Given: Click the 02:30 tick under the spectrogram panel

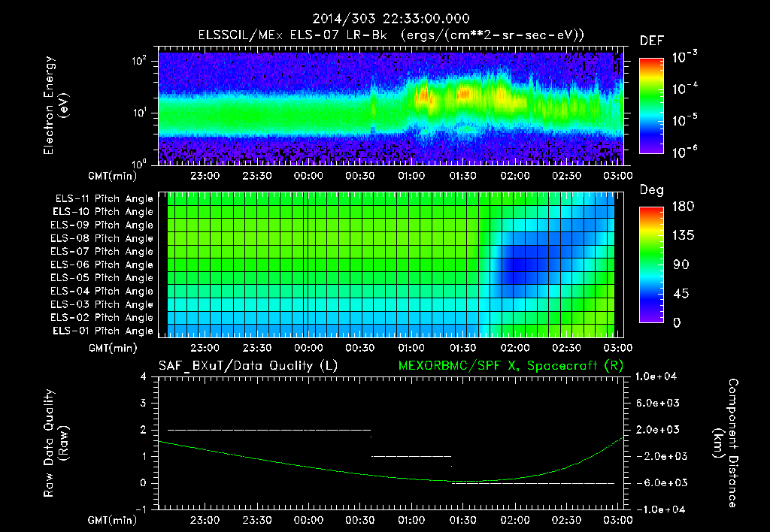Looking at the screenshot, I should [x=567, y=176].
